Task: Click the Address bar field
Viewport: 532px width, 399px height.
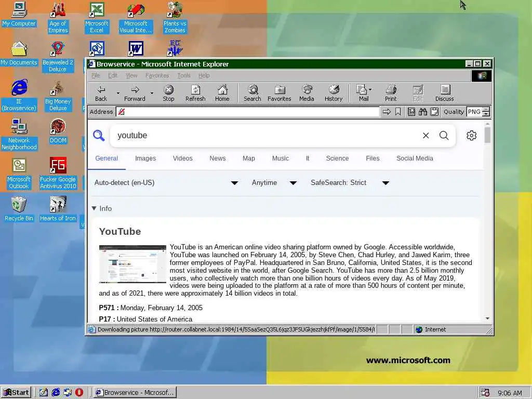Action: click(248, 112)
